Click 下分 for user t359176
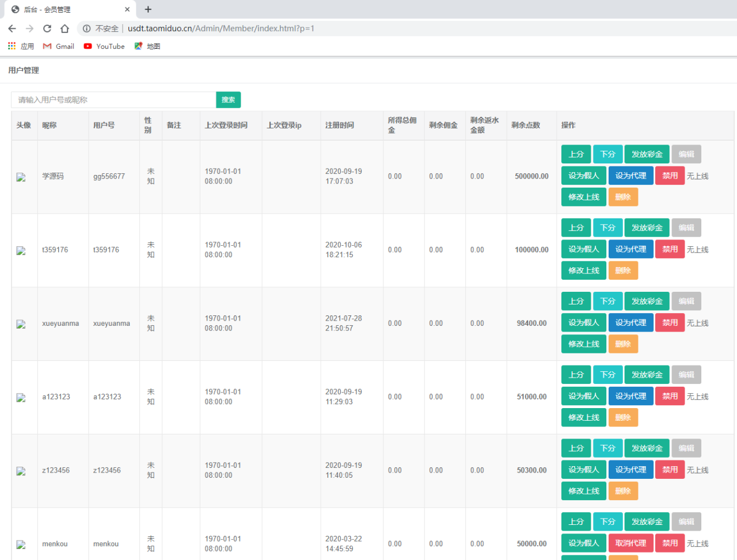This screenshot has height=560, width=737. click(x=607, y=228)
